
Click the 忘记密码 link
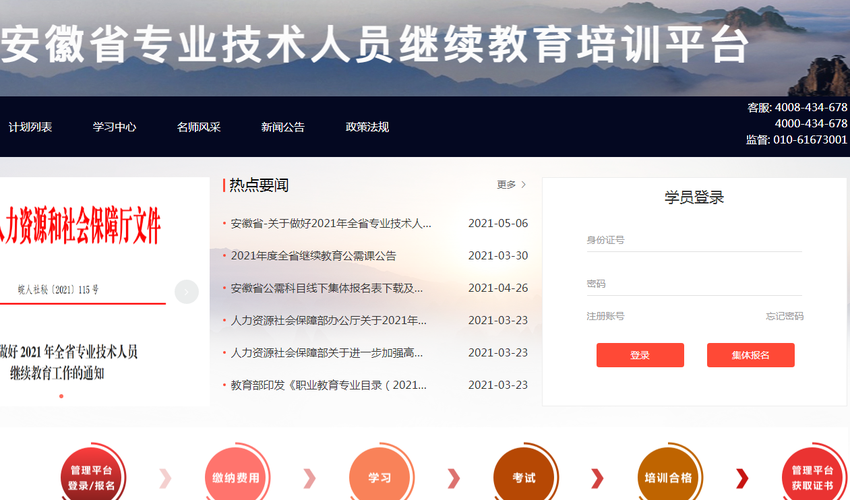point(784,316)
